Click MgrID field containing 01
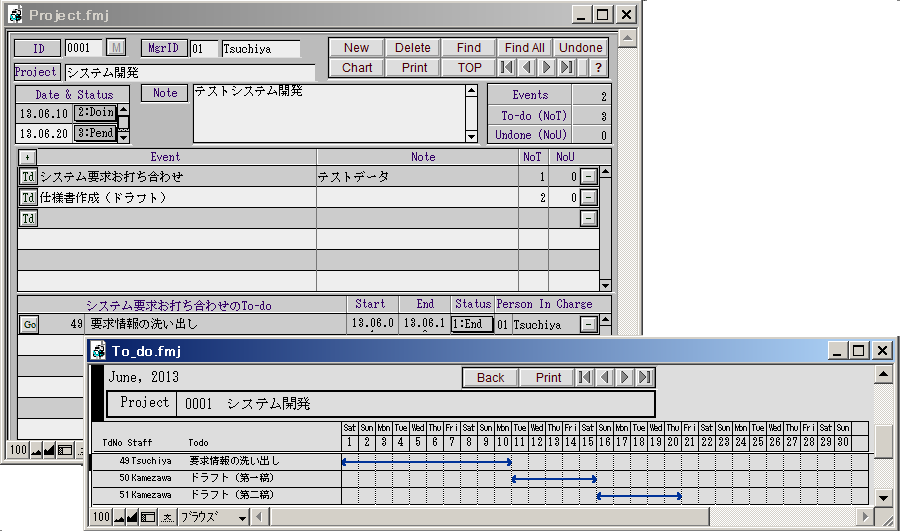Screen dimensions: 900x531 (204, 48)
